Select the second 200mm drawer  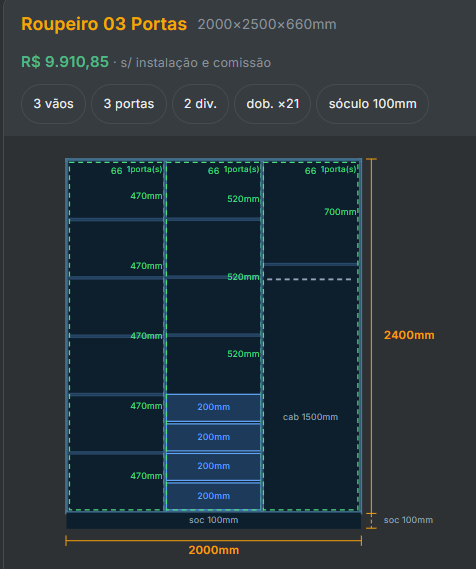click(213, 437)
